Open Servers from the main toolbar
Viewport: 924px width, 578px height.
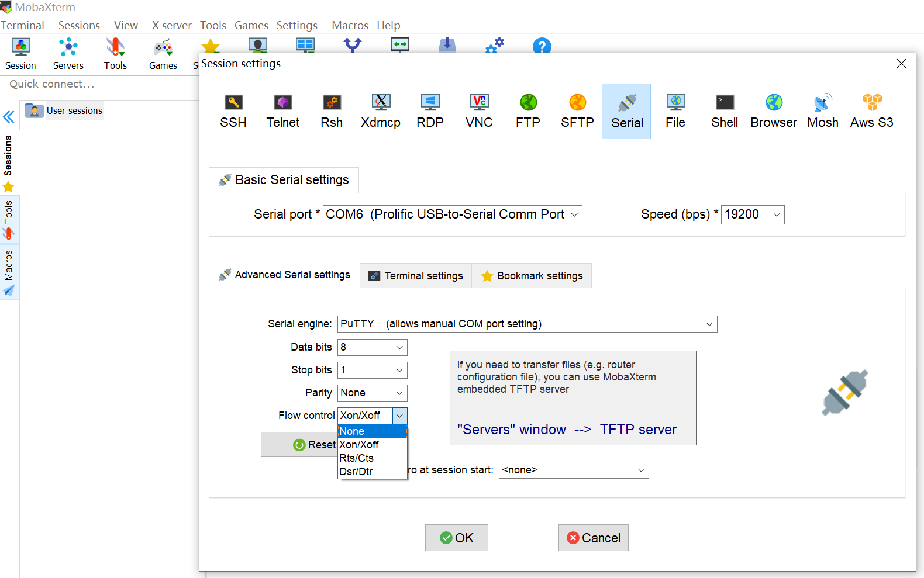[68, 54]
